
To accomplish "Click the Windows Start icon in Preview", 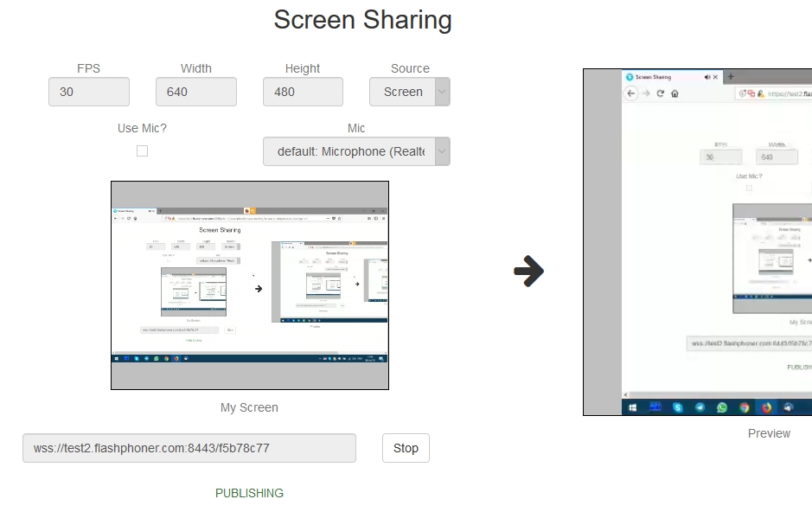I will tap(633, 407).
